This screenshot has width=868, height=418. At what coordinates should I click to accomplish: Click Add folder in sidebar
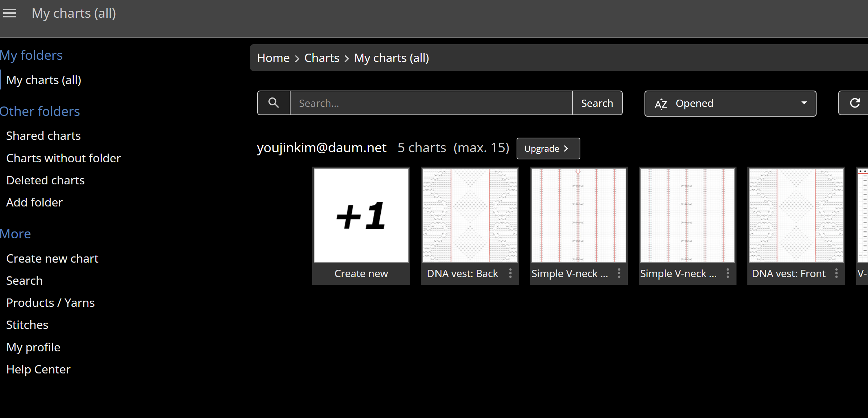pos(34,202)
